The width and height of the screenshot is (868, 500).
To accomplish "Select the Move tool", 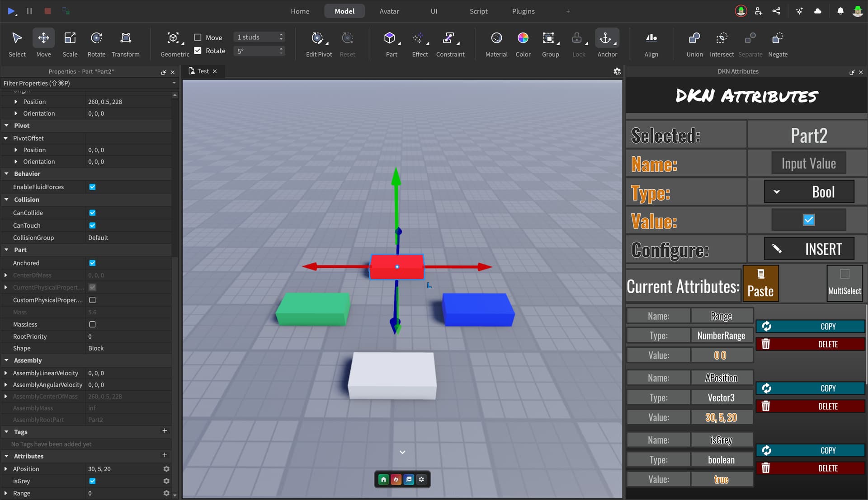I will click(43, 44).
